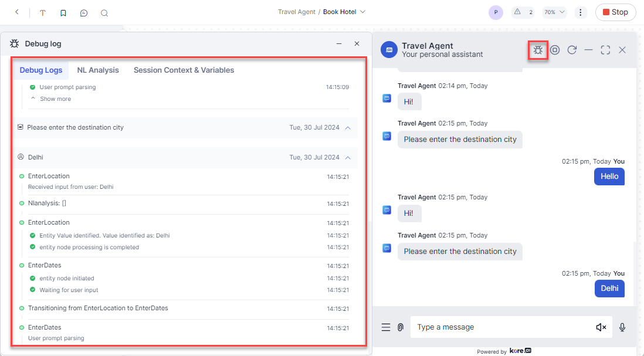644x356 pixels.
Task: Click the debug bug icon in chat header
Action: pyautogui.click(x=538, y=50)
